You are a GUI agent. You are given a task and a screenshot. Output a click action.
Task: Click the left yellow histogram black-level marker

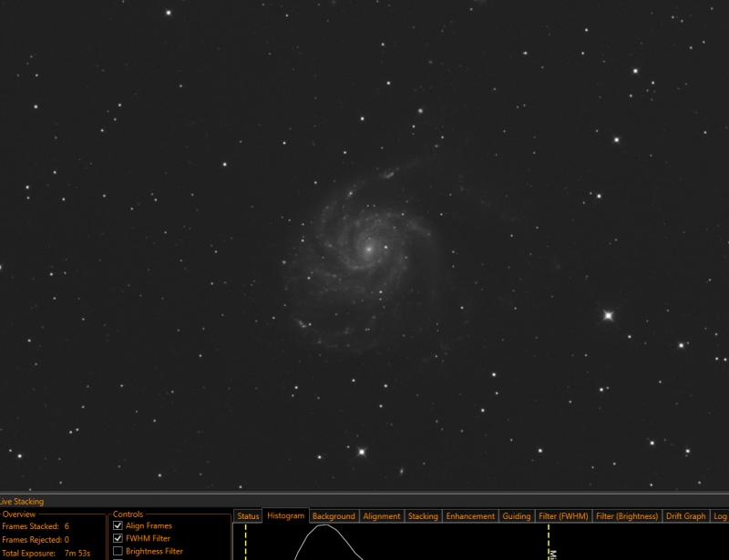(x=246, y=542)
